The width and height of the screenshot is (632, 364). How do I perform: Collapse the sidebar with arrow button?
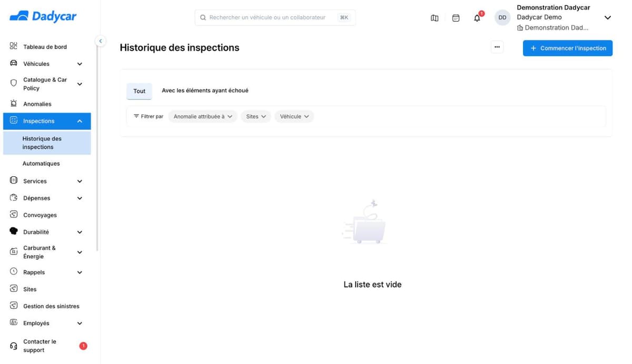coord(100,41)
